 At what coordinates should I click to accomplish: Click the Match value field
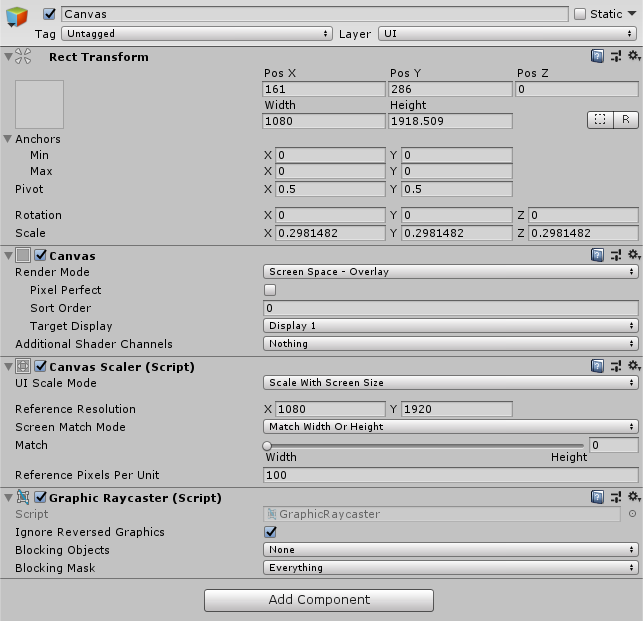click(x=613, y=445)
